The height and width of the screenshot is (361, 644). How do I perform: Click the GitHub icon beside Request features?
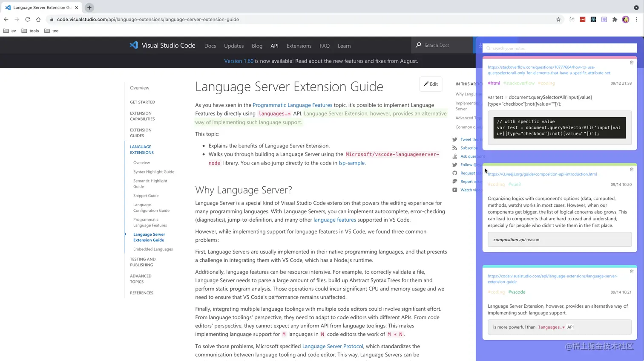tap(455, 173)
